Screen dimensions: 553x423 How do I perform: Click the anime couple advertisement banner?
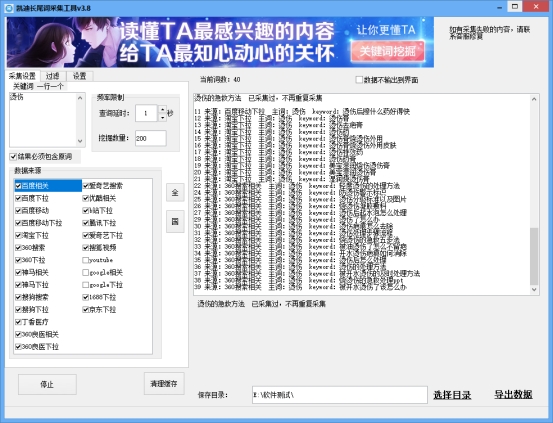(220, 42)
